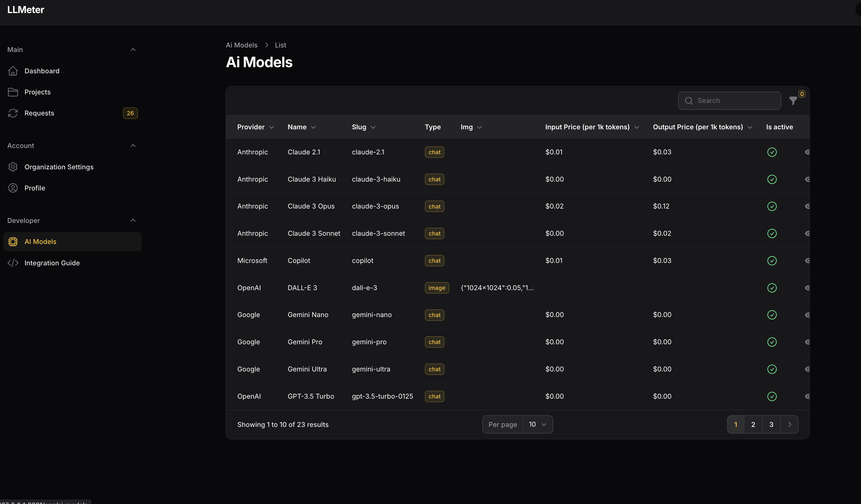
Task: Click the Requests badge showing 26
Action: pyautogui.click(x=130, y=113)
